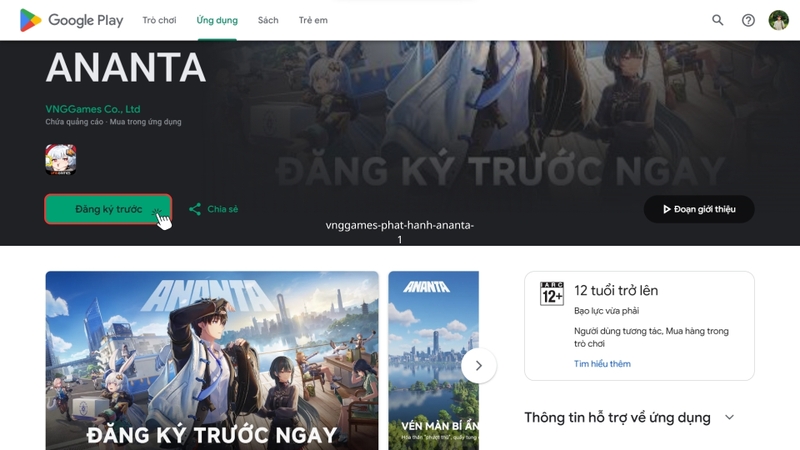This screenshot has height=450, width=800.
Task: Follow the Tìm hiểu thêm link
Action: point(602,364)
